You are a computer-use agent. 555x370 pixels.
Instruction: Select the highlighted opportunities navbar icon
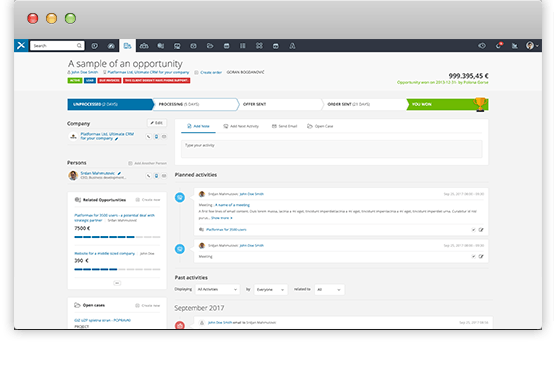click(127, 46)
